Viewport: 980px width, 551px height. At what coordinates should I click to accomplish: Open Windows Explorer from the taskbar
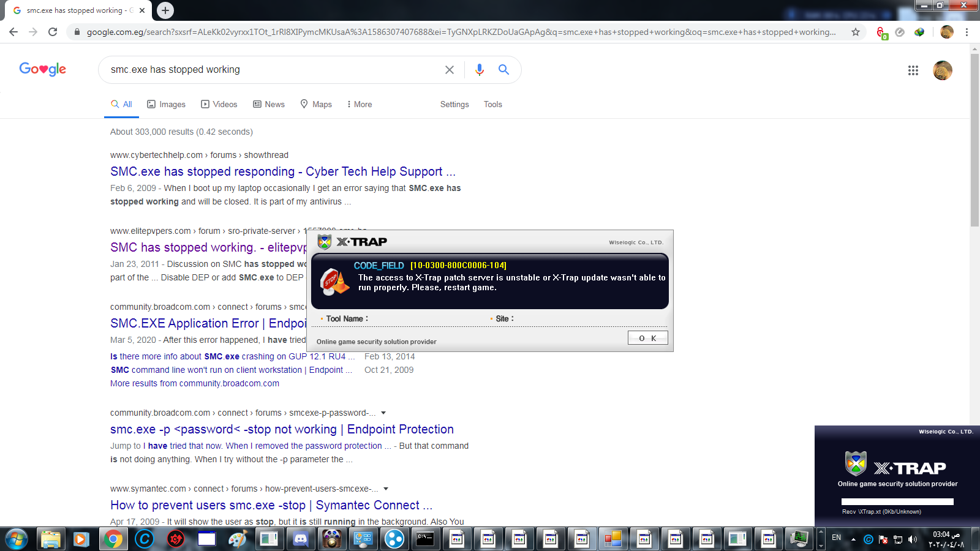pos(51,539)
